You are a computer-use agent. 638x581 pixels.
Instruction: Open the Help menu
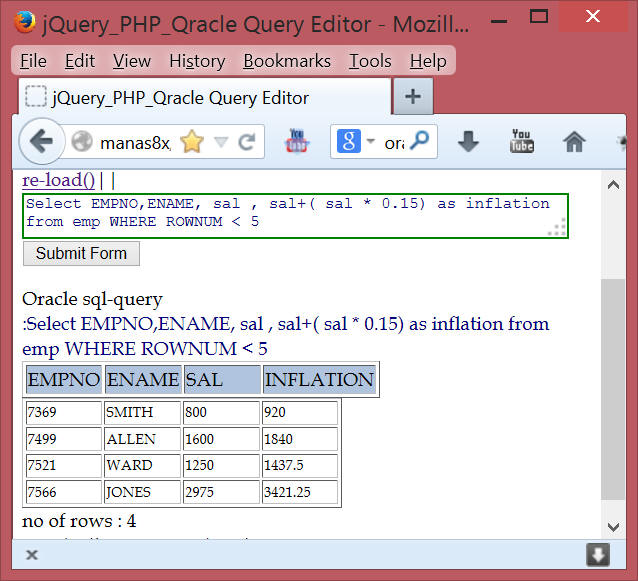(x=428, y=61)
